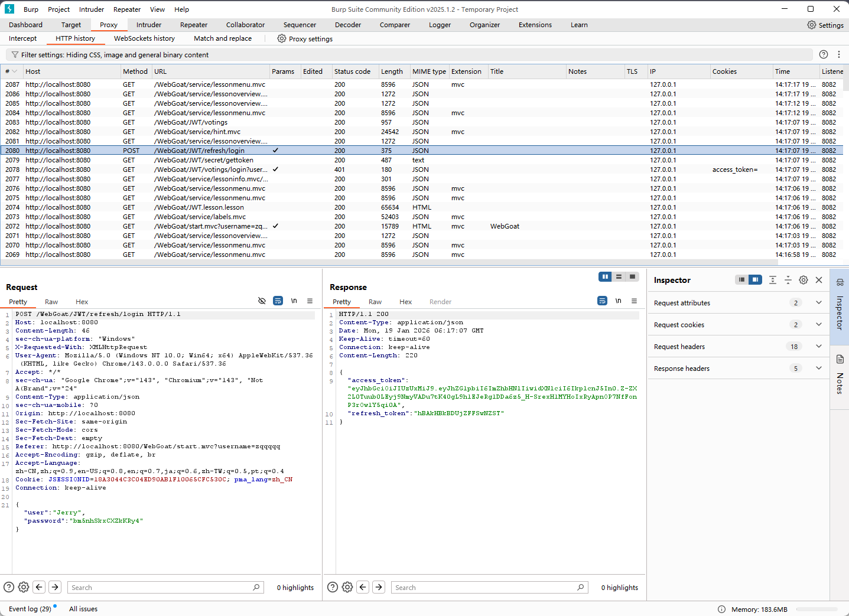Go to previous request with back arrow
The height and width of the screenshot is (616, 849).
point(39,587)
